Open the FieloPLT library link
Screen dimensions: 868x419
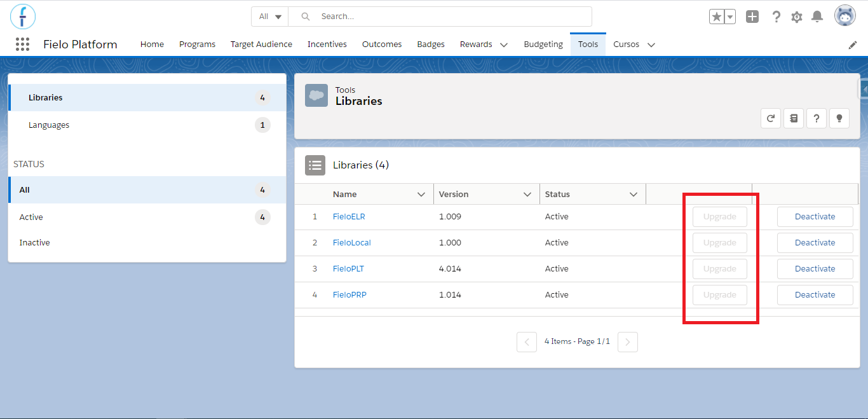click(x=348, y=269)
